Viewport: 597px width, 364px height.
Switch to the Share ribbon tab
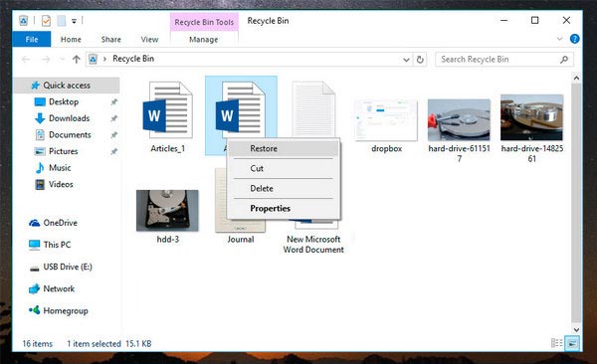point(110,39)
